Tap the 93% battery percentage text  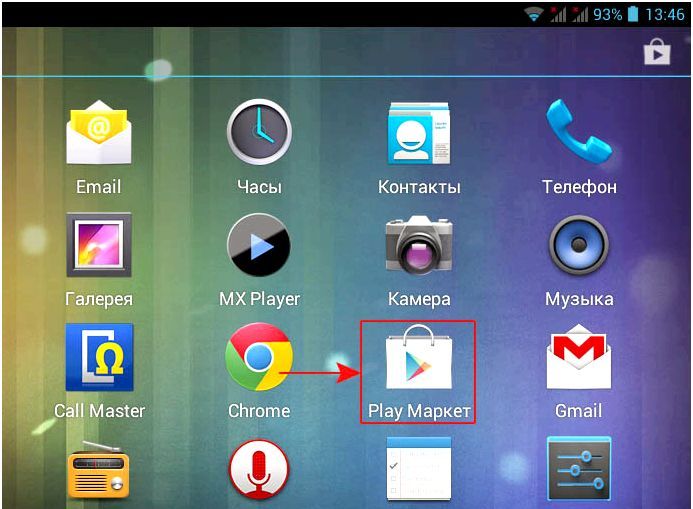pyautogui.click(x=607, y=15)
